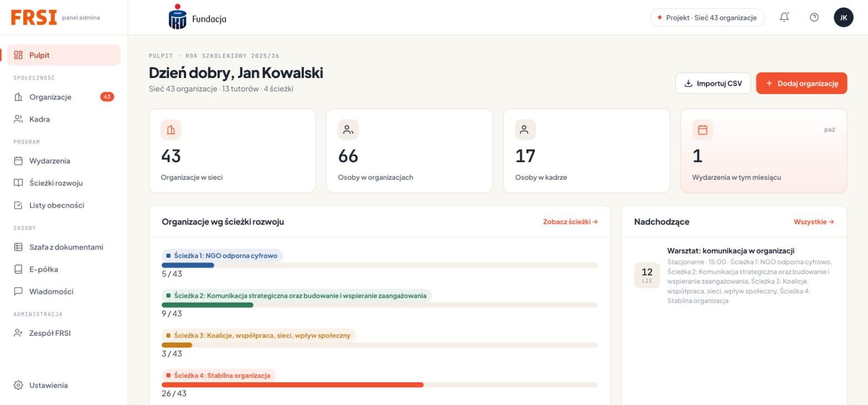
Task: Click the calendar icon on the Wydarzenia w tym miesiącu card
Action: 702,130
